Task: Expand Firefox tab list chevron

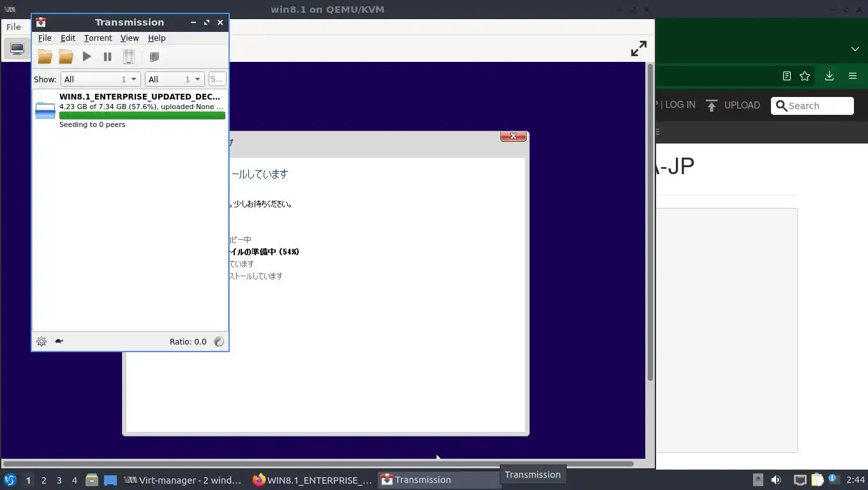Action: click(x=855, y=48)
